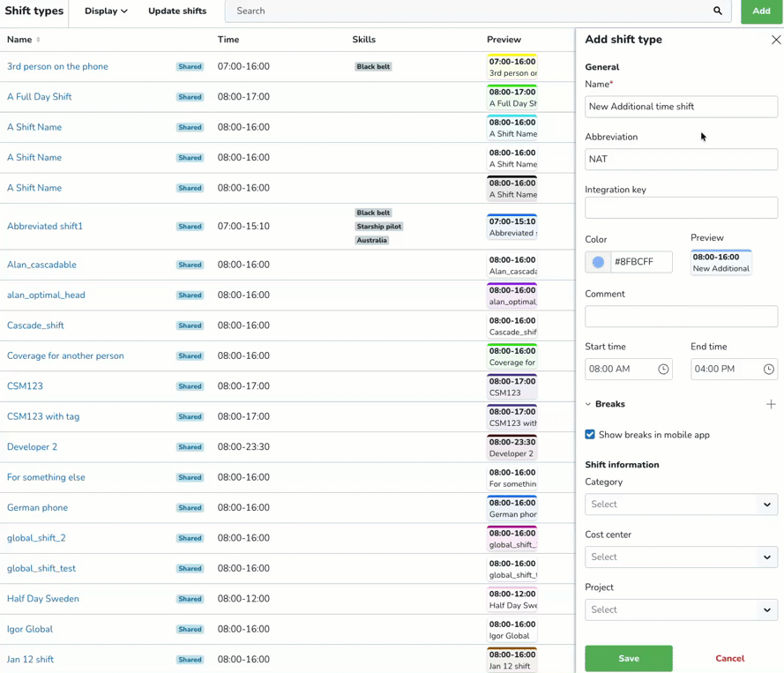Open the Cost center dropdown
This screenshot has width=784, height=673.
coord(681,557)
